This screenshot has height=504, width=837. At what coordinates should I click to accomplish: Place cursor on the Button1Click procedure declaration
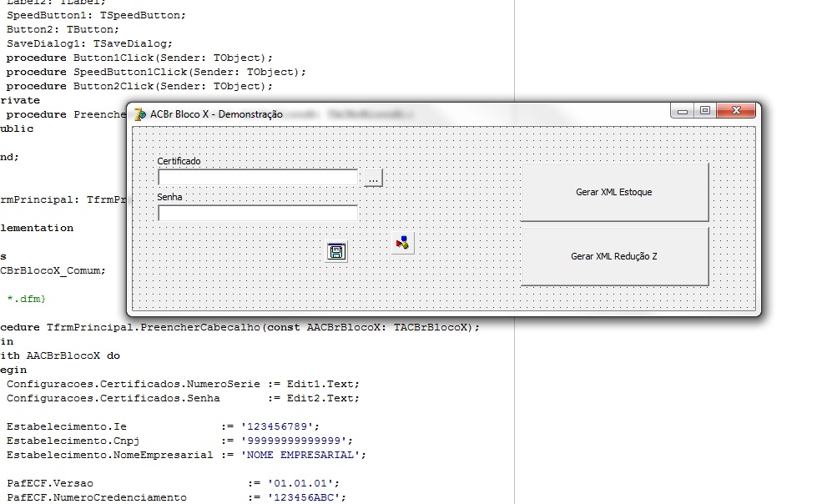139,58
